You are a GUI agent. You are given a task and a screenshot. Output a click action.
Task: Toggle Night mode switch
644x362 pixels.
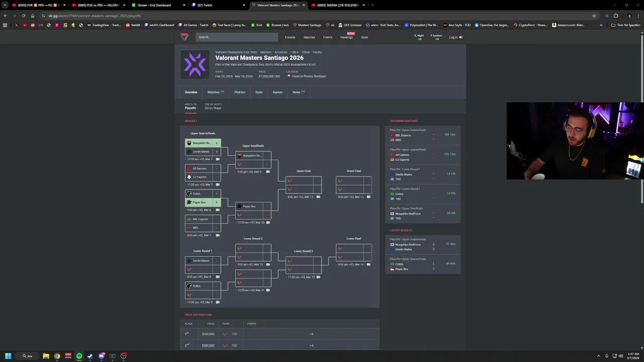(419, 37)
